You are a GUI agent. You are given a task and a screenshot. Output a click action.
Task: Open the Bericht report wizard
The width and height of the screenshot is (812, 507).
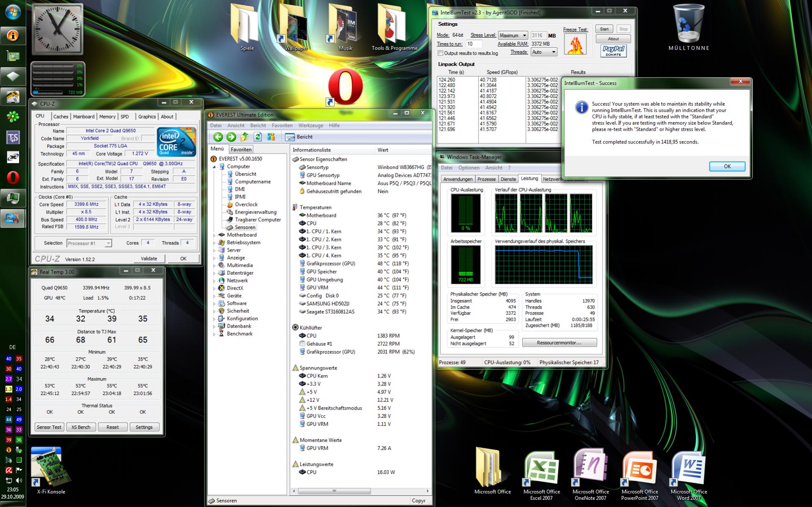(299, 137)
